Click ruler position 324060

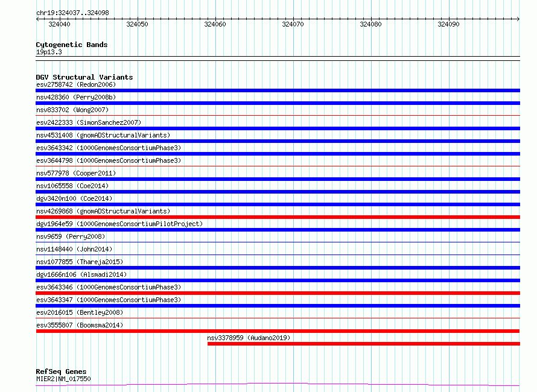(215, 24)
